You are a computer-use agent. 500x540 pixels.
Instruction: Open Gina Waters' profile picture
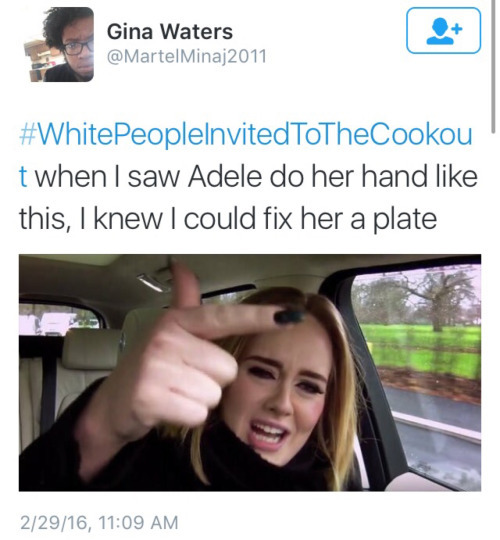click(x=59, y=44)
